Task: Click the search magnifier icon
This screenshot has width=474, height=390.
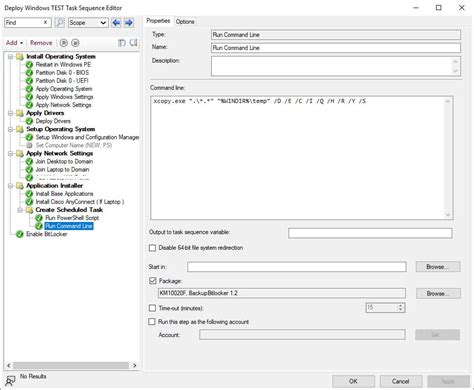Action: pos(59,23)
